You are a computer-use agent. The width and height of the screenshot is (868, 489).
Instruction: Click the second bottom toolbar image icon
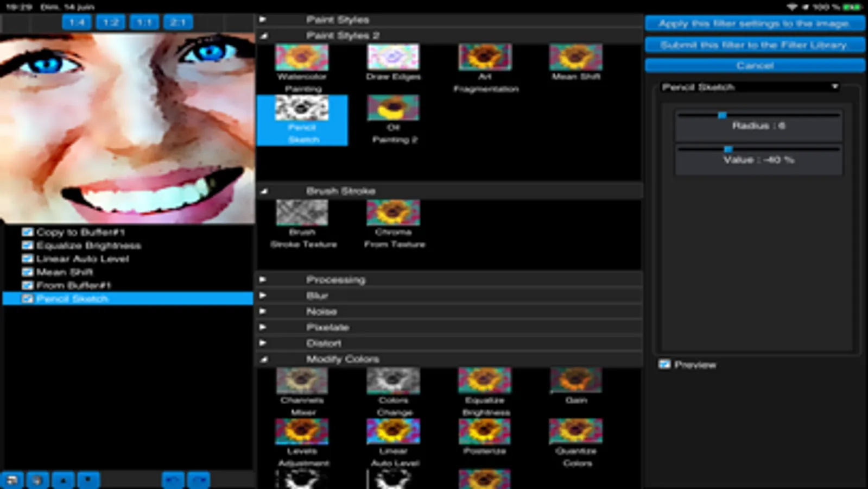pos(37,480)
